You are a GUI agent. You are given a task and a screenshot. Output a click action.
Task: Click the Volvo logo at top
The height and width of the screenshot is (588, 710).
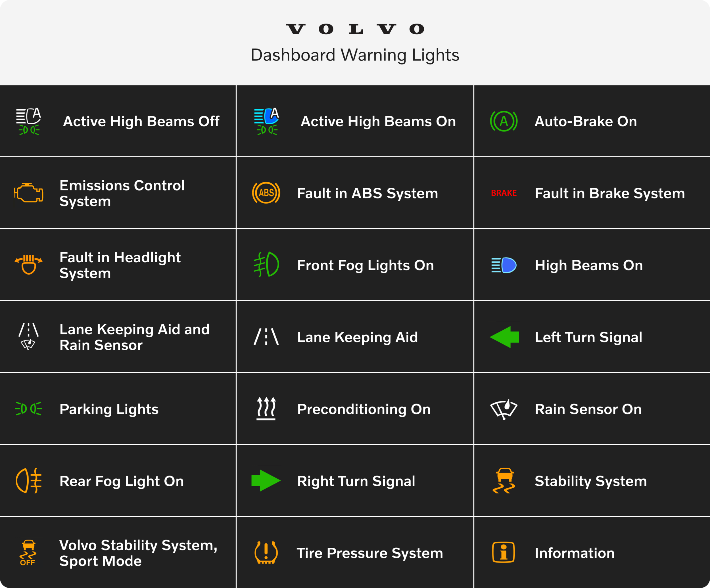point(355,29)
